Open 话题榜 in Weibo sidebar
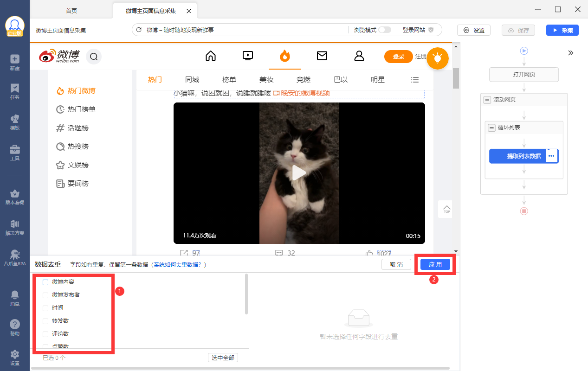 tap(72, 128)
